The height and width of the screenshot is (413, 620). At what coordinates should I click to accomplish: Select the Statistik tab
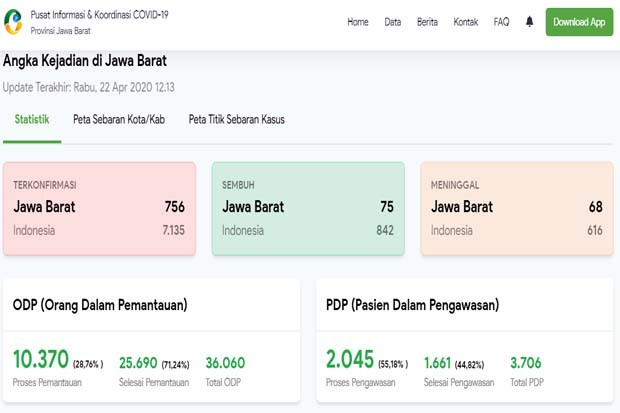tap(32, 119)
